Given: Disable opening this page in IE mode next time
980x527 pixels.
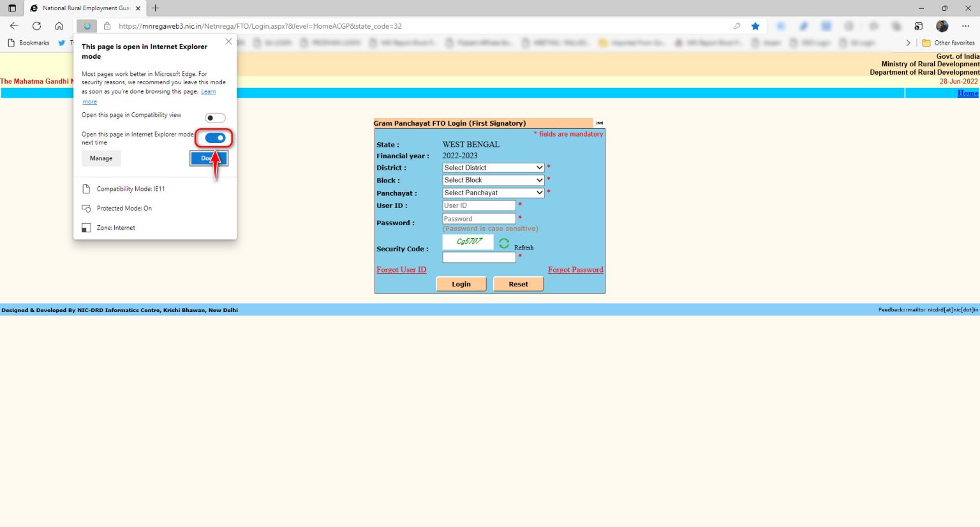Looking at the screenshot, I should coord(215,138).
